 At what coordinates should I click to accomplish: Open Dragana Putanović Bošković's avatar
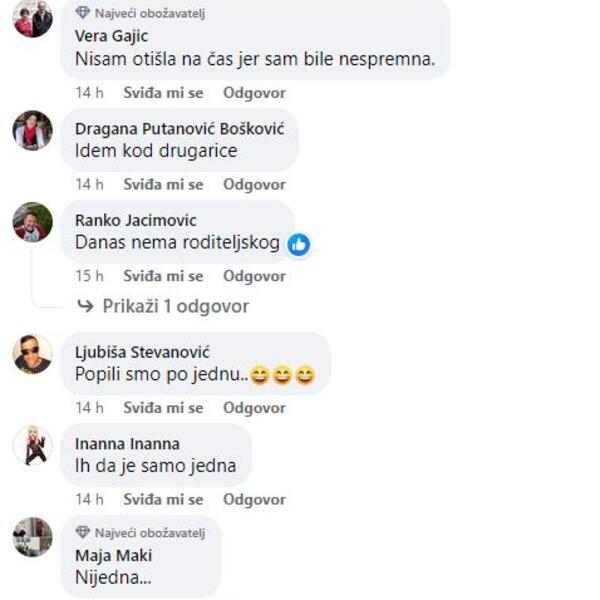pos(33,130)
